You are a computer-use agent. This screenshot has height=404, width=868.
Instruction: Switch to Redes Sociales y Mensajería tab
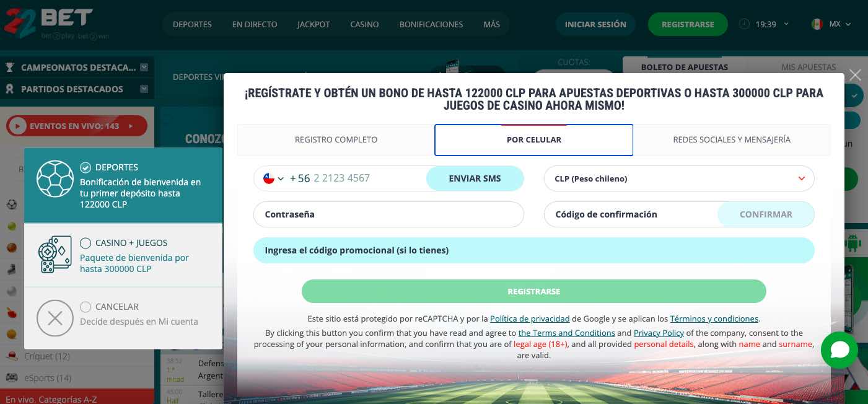[731, 139]
